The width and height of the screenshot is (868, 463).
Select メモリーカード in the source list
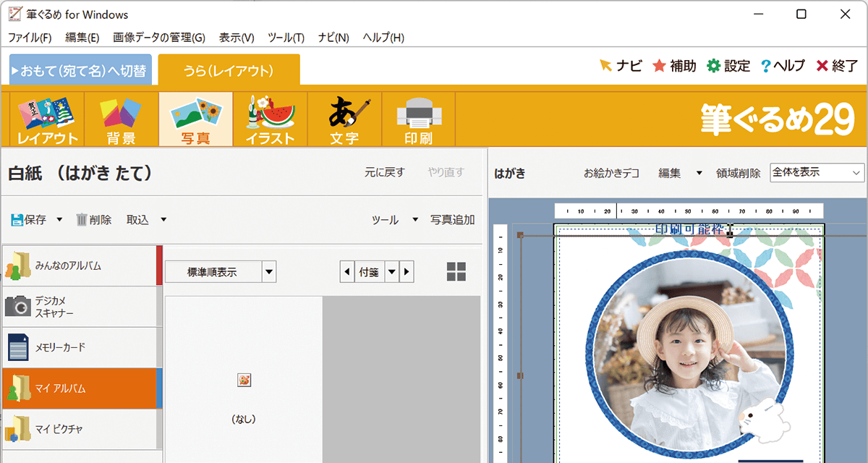pos(82,347)
